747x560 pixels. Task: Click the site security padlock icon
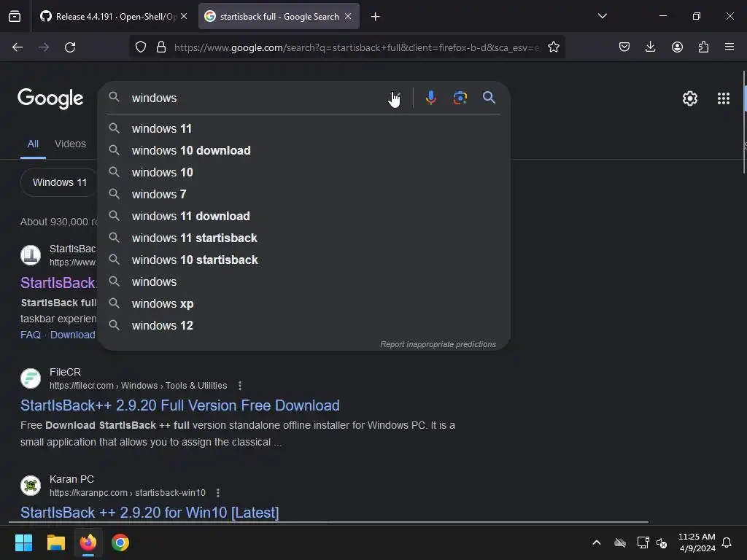[161, 47]
